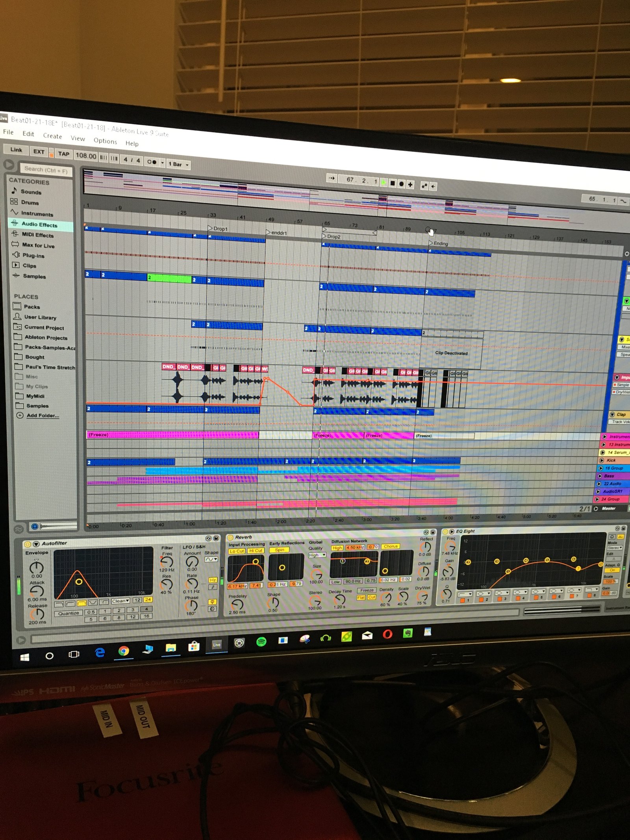Open the Create menu
Image resolution: width=630 pixels, height=840 pixels.
point(52,136)
